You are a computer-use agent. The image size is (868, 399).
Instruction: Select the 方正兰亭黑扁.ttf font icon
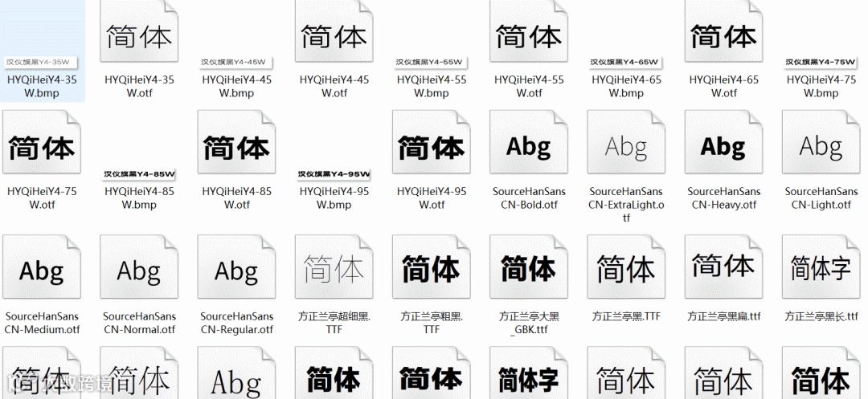pyautogui.click(x=724, y=267)
